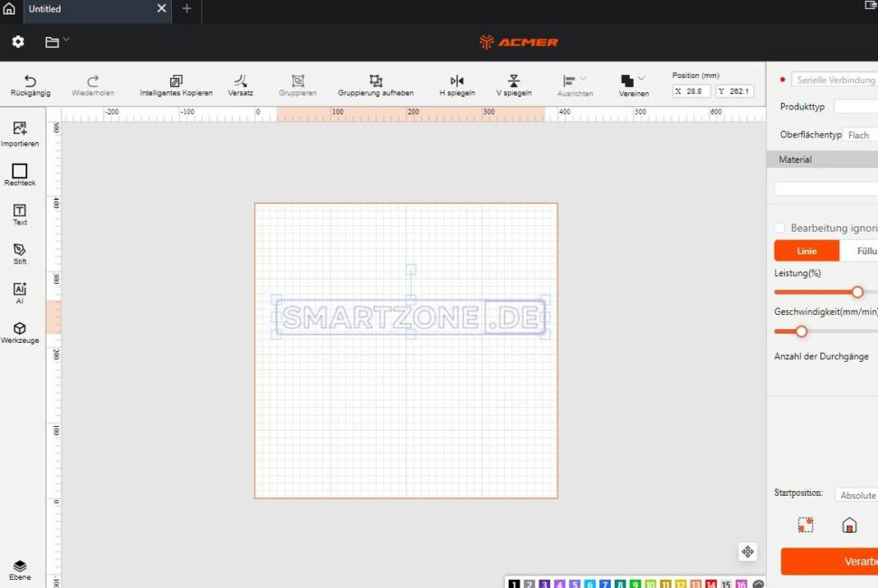Screen dimensions: 878x588
Task: Click the laser home icon
Action: pyautogui.click(x=849, y=525)
